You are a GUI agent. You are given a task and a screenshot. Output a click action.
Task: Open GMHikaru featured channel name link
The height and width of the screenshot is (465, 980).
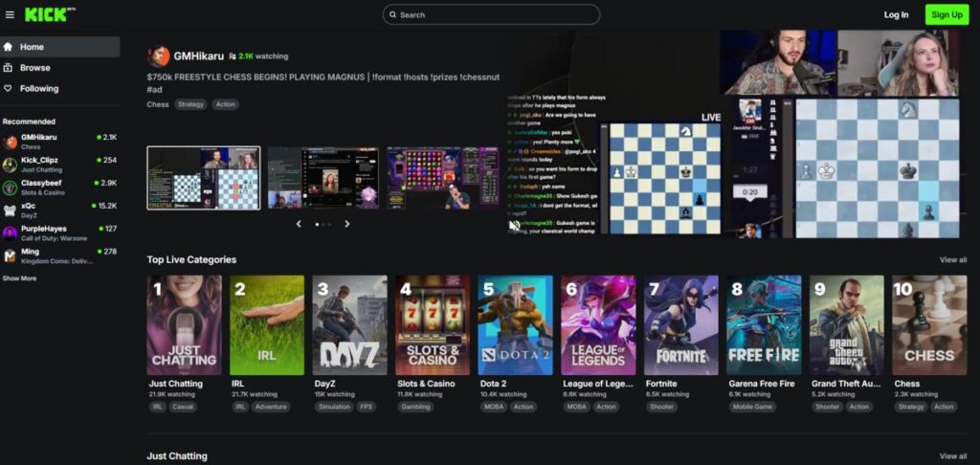coord(198,56)
